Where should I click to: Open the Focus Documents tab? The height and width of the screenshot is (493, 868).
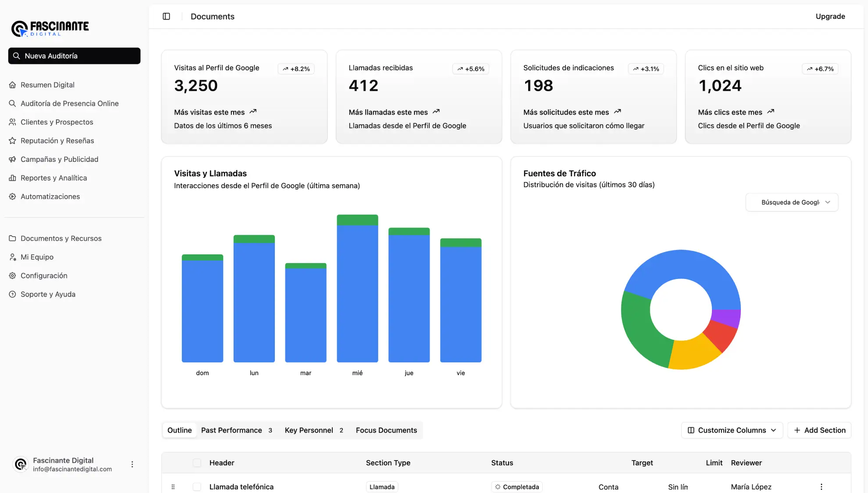coord(386,430)
